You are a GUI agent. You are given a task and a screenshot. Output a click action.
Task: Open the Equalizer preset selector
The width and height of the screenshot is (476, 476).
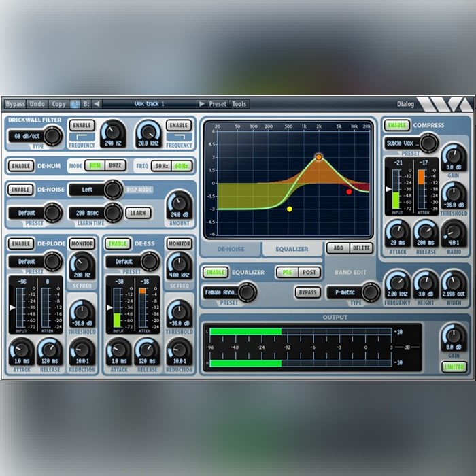[230, 292]
